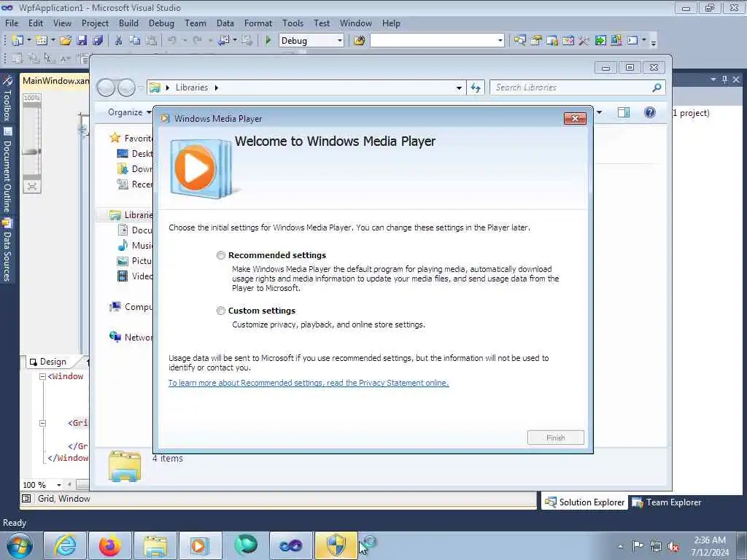Expand the Libraries address bar history dropdown
The height and width of the screenshot is (560, 747).
coord(458,88)
